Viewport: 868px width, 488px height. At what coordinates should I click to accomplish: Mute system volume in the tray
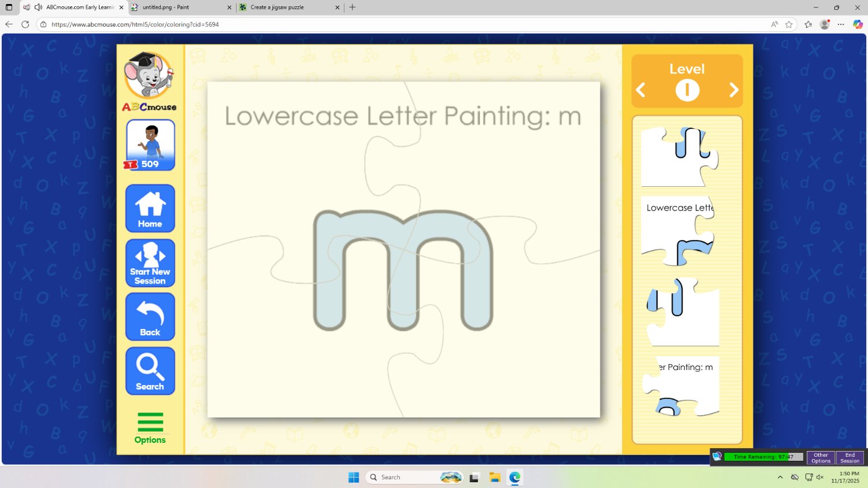(x=819, y=477)
